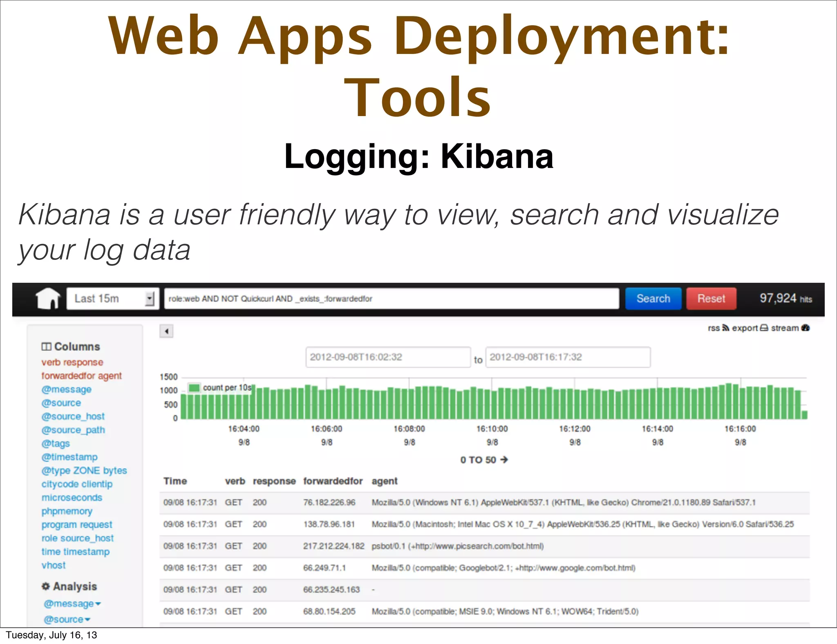Add the @type column
This screenshot has width=837, height=644.
pos(56,471)
